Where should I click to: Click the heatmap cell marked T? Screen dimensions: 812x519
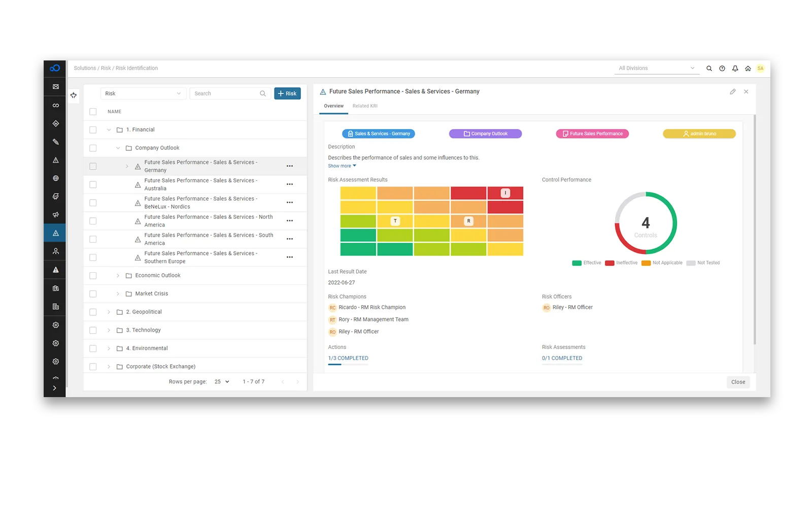(x=395, y=221)
